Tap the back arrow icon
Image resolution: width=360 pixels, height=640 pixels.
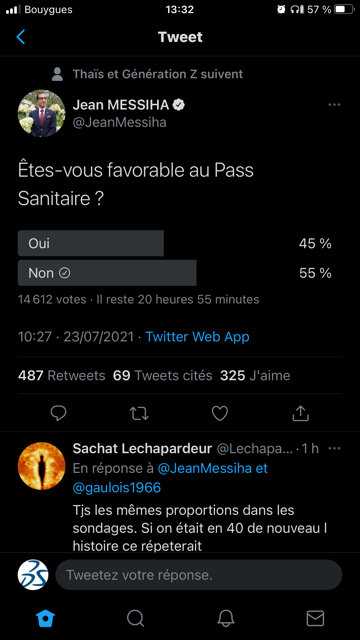[x=21, y=37]
